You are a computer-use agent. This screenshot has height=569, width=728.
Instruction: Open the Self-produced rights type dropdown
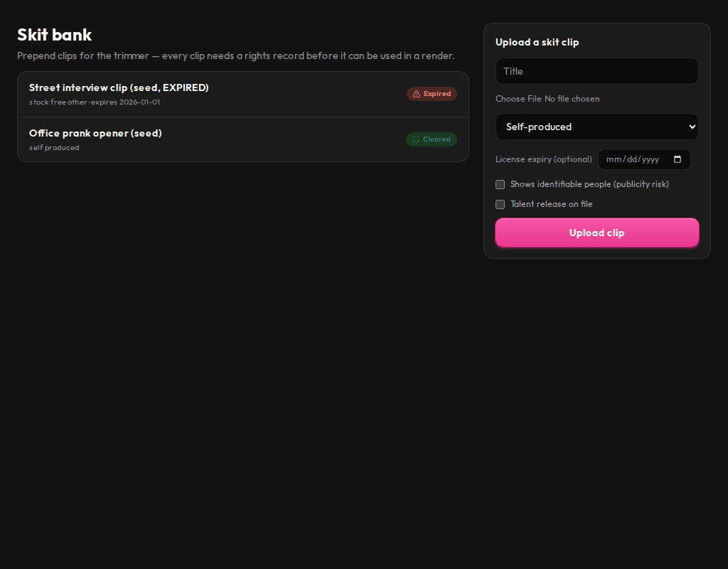click(597, 127)
